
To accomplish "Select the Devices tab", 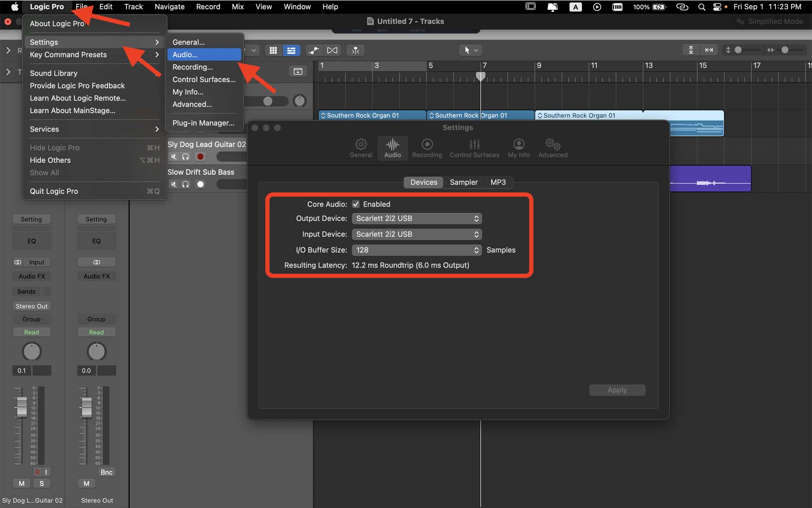I will [424, 182].
